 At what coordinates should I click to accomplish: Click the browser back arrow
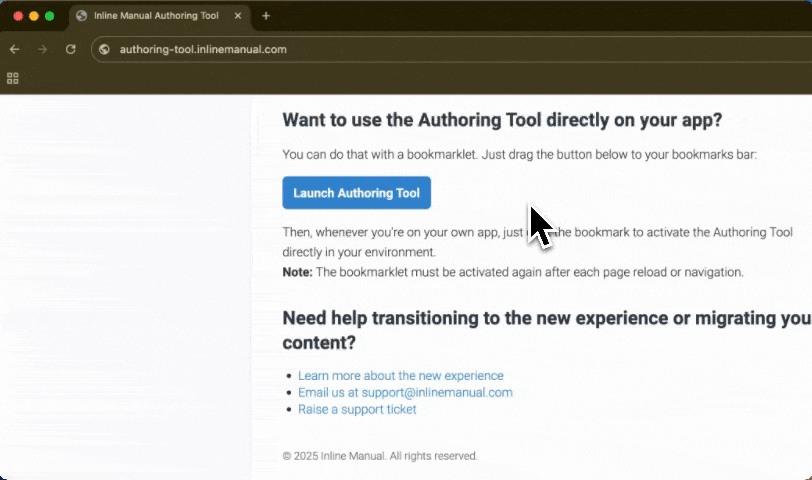14,49
